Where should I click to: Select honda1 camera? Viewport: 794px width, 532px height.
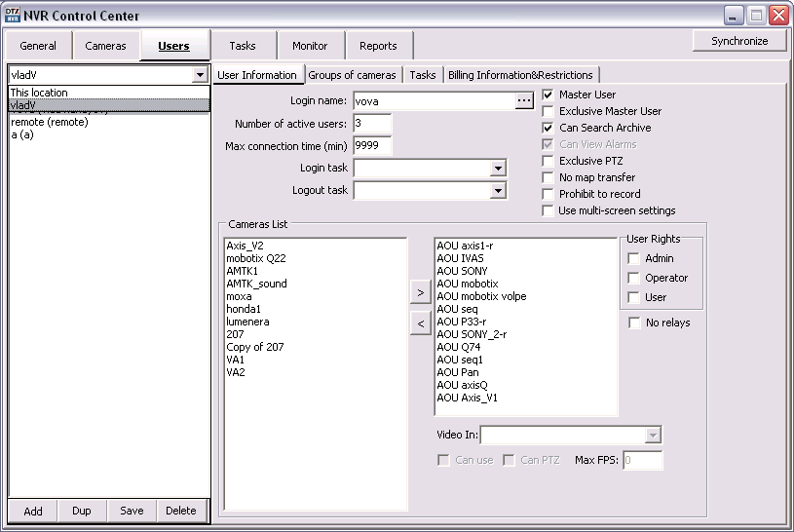point(315,309)
